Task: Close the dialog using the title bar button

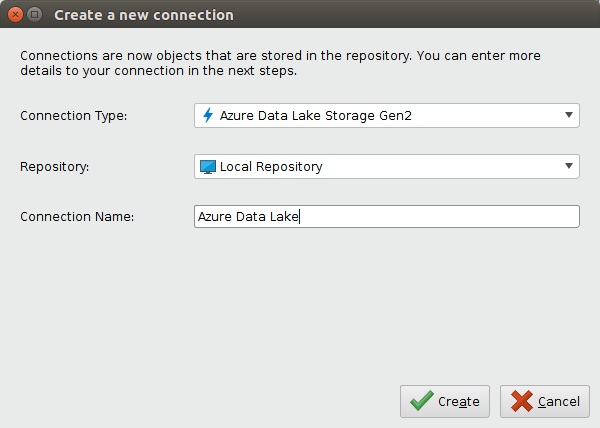Action: click(x=14, y=15)
